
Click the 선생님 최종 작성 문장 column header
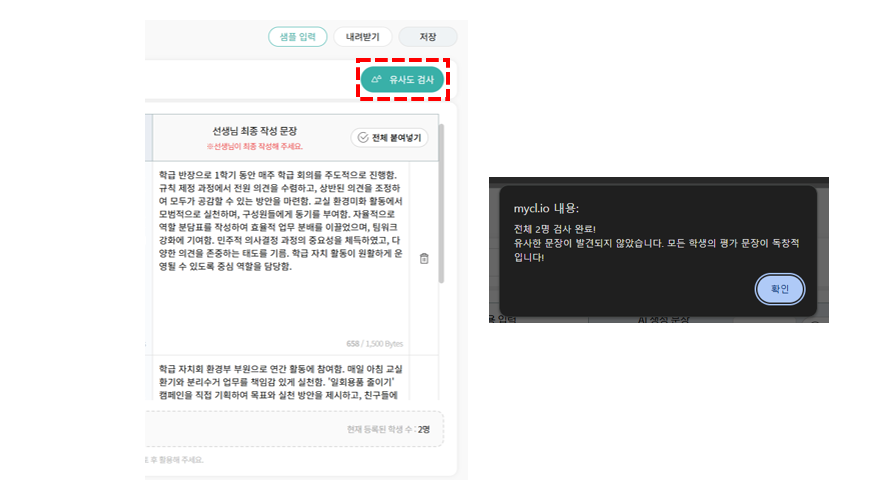tap(255, 131)
